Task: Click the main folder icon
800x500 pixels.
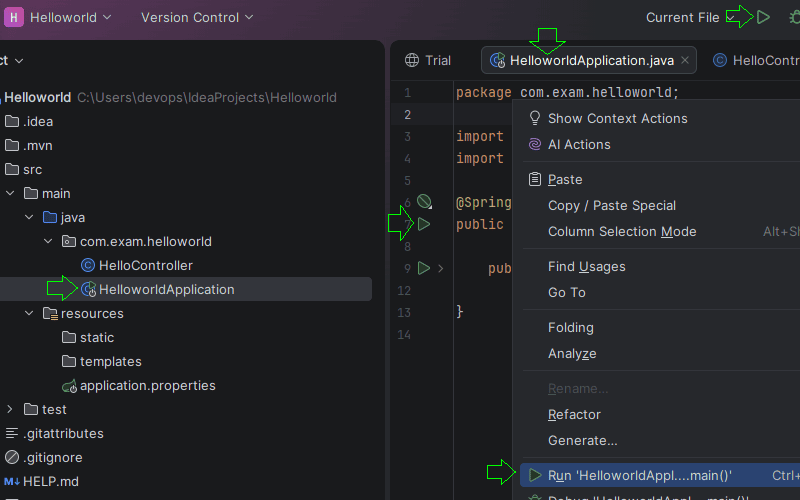Action: point(31,193)
